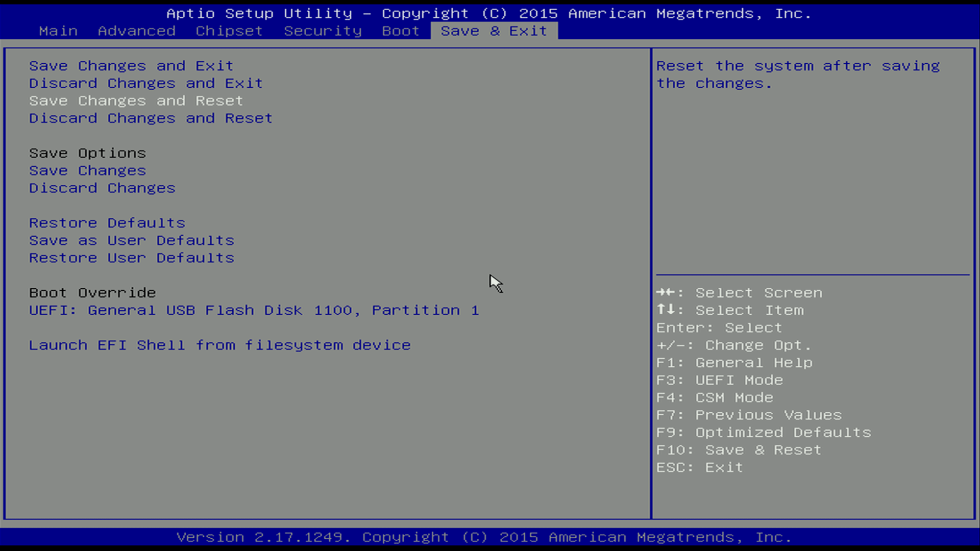Open the Advanced setup tab
This screenshot has width=980, height=551.
[136, 31]
